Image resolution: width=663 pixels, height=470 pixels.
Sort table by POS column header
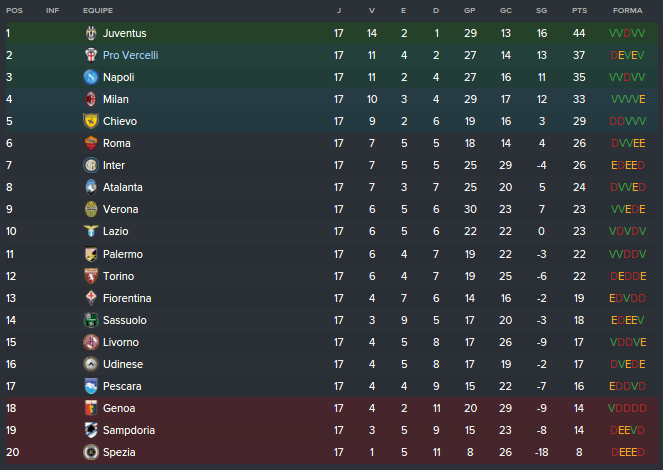pyautogui.click(x=14, y=10)
